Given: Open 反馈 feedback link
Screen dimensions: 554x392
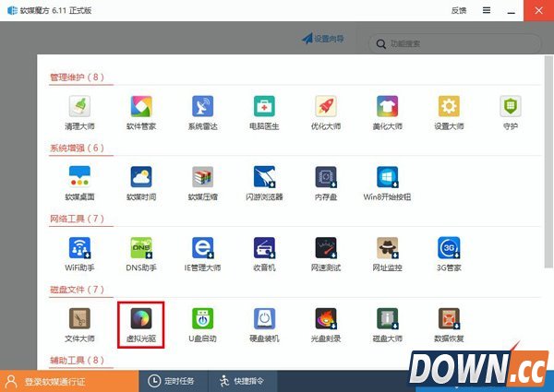Looking at the screenshot, I should point(459,10).
